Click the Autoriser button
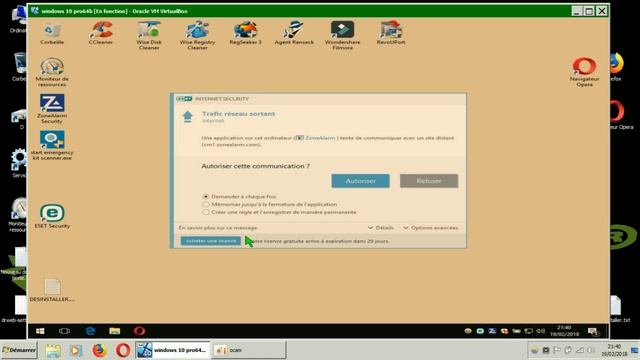 [360, 181]
